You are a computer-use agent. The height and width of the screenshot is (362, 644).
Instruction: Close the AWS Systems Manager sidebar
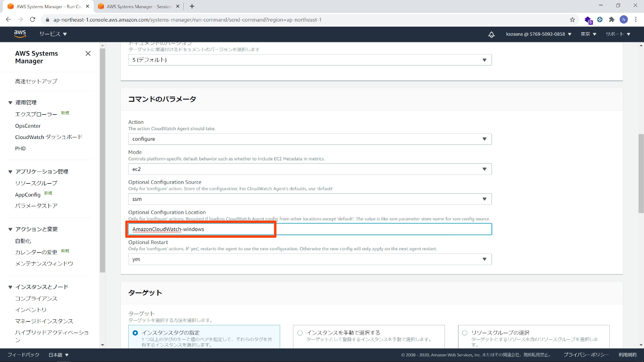(88, 54)
